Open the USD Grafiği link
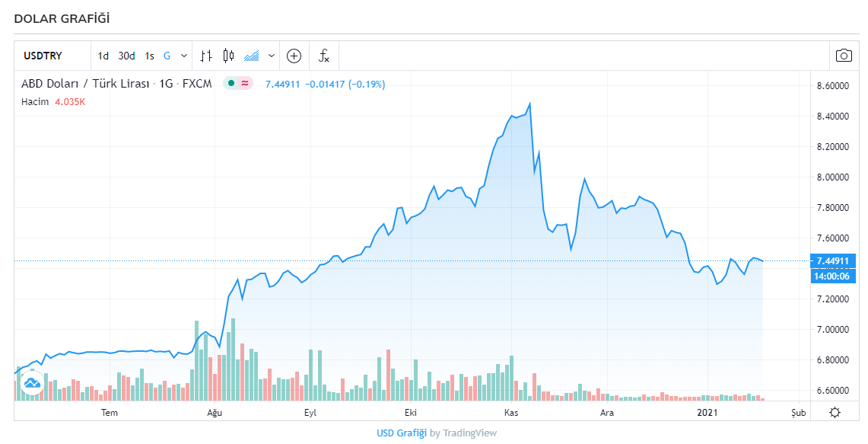 402,433
